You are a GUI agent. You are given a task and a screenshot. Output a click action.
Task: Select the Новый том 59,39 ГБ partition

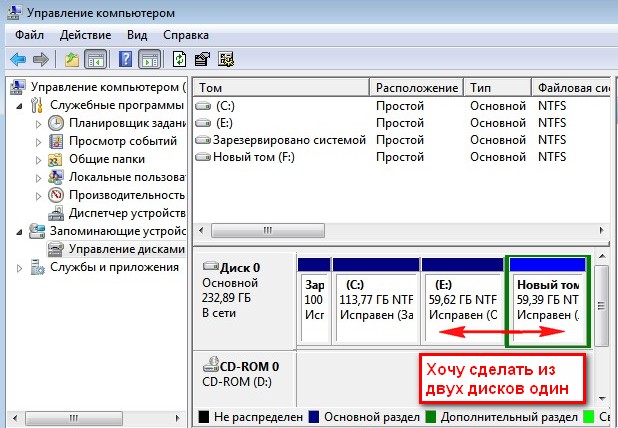tap(547, 302)
